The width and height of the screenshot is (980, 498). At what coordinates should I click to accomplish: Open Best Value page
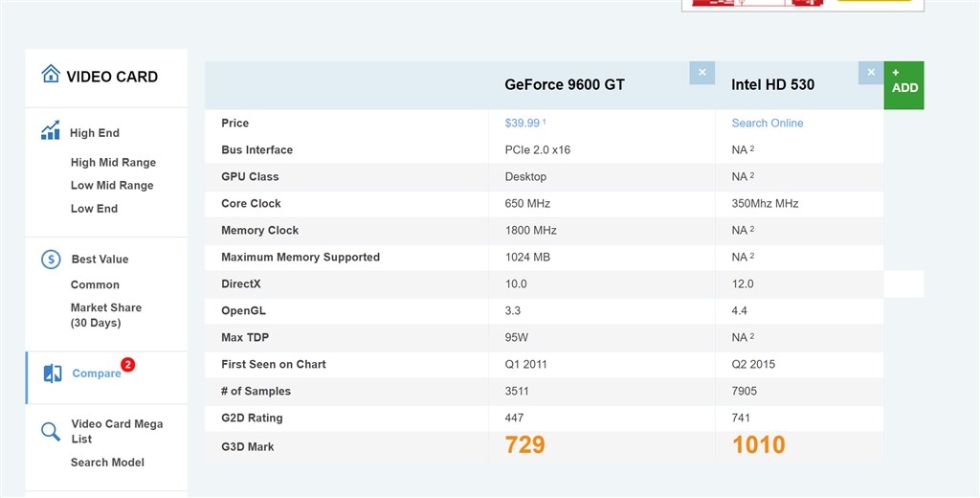click(x=100, y=259)
